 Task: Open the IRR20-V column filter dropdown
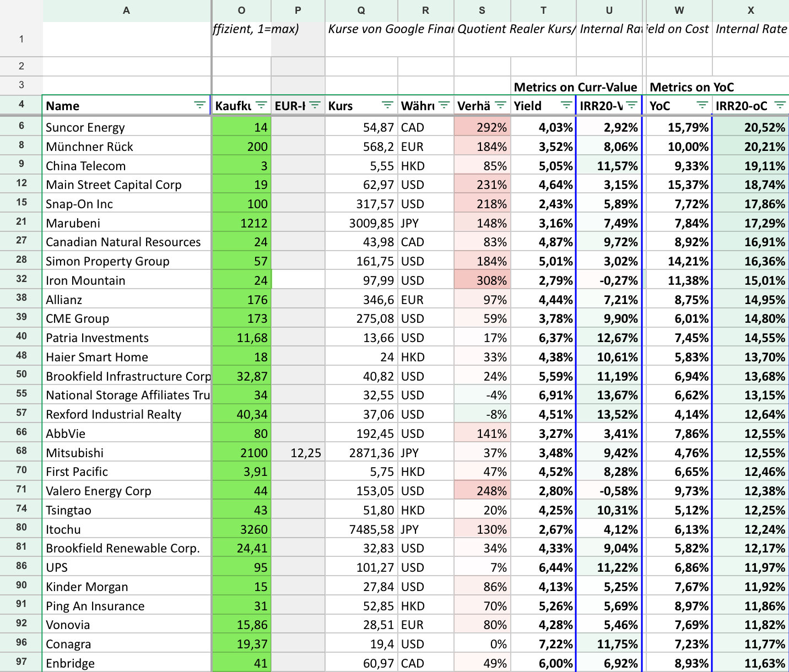[631, 105]
